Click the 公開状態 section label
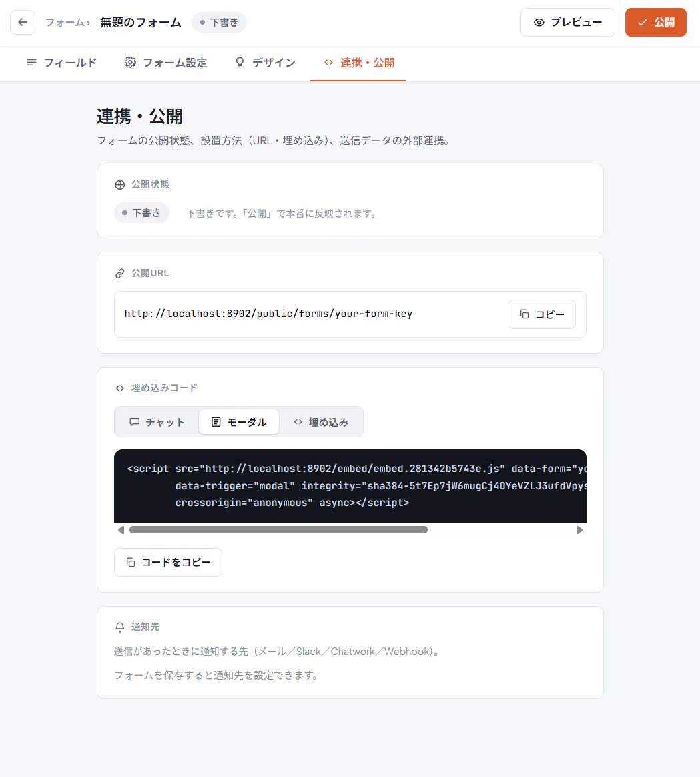 (x=150, y=184)
